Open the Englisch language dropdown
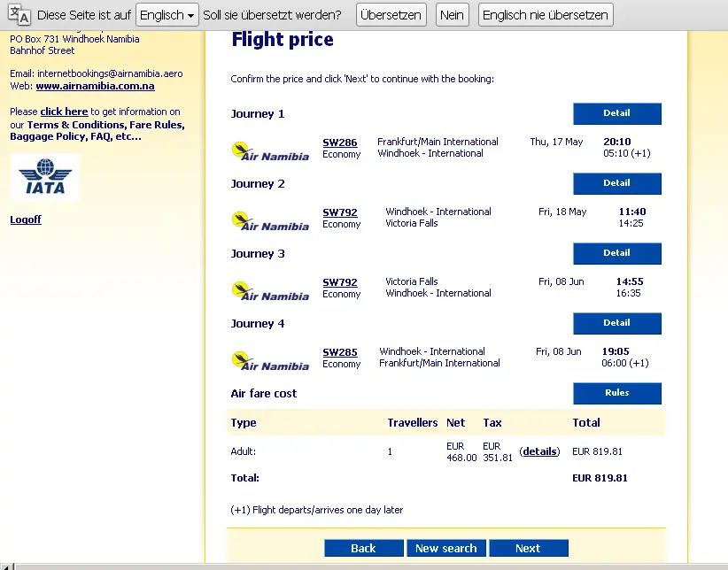The image size is (728, 570). [167, 15]
